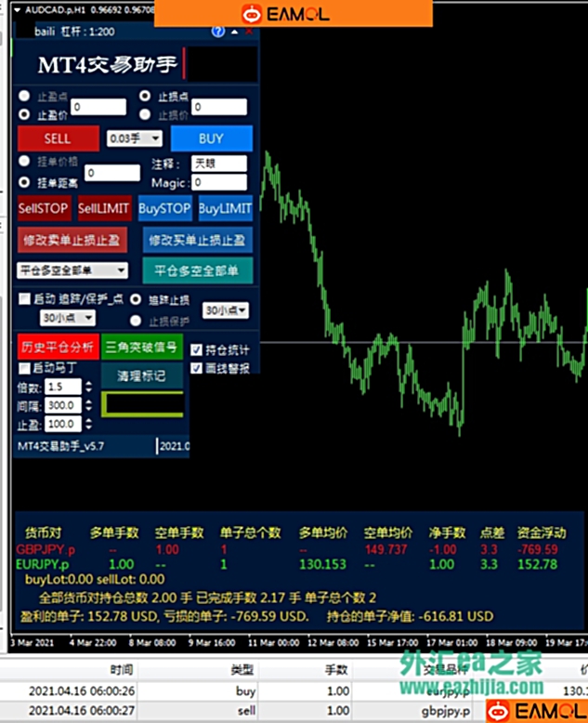Click the 15 Mar 17:00 time axis label
Screen dimensions: 588x723
393,642
